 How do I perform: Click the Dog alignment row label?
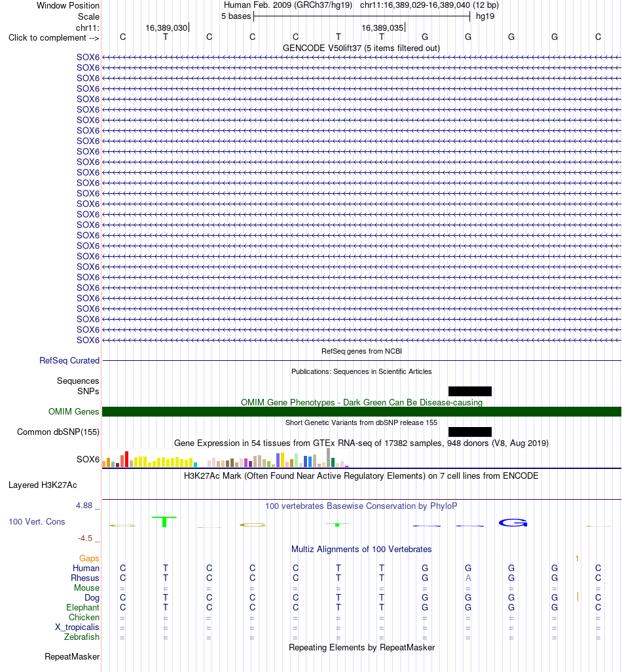pyautogui.click(x=92, y=597)
